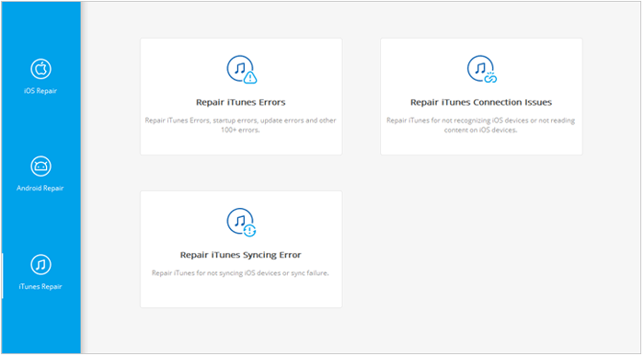
Task: Click the Android Repair robot icon
Action: coord(40,167)
